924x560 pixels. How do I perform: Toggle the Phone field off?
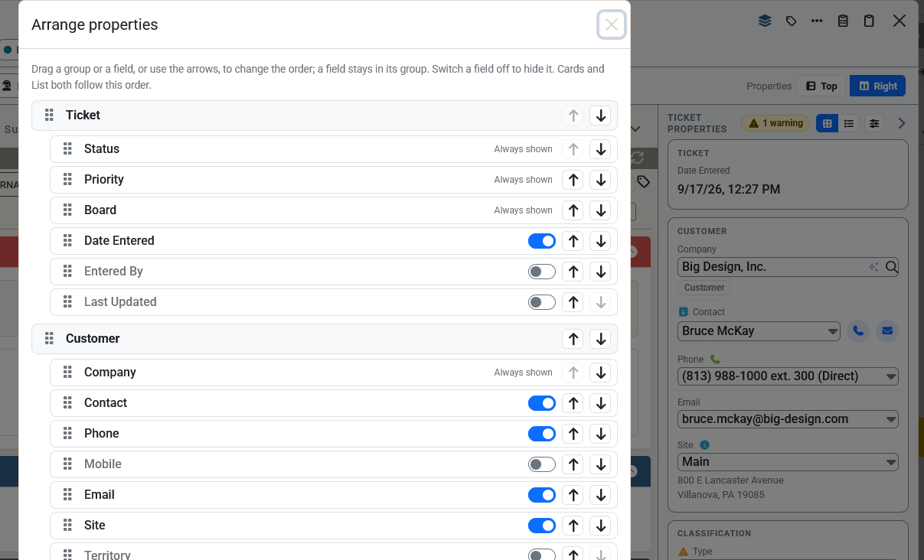pyautogui.click(x=542, y=434)
